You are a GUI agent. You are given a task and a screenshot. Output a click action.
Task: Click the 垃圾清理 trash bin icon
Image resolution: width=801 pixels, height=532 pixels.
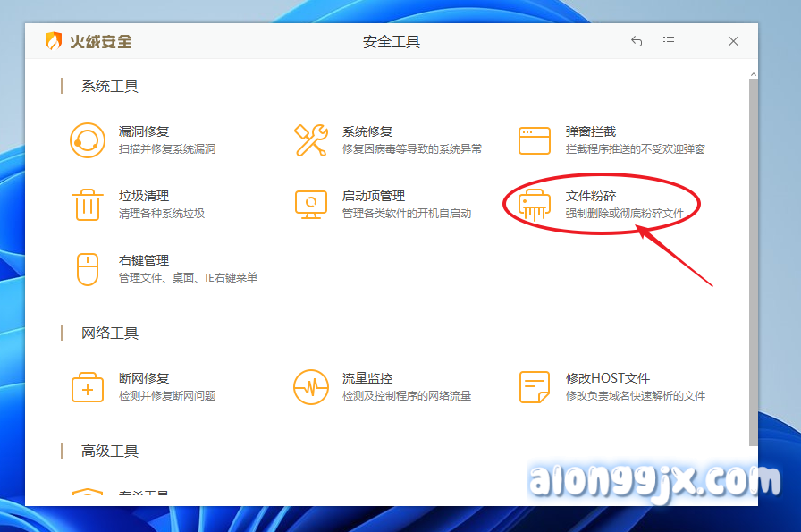(88, 205)
